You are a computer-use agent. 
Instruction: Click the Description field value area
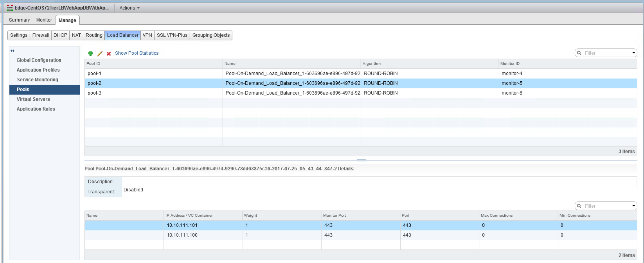pyautogui.click(x=379, y=182)
